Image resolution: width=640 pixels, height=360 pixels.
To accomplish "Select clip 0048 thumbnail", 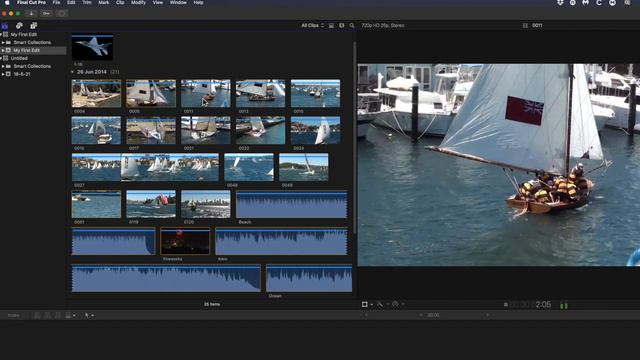I will pyautogui.click(x=249, y=167).
